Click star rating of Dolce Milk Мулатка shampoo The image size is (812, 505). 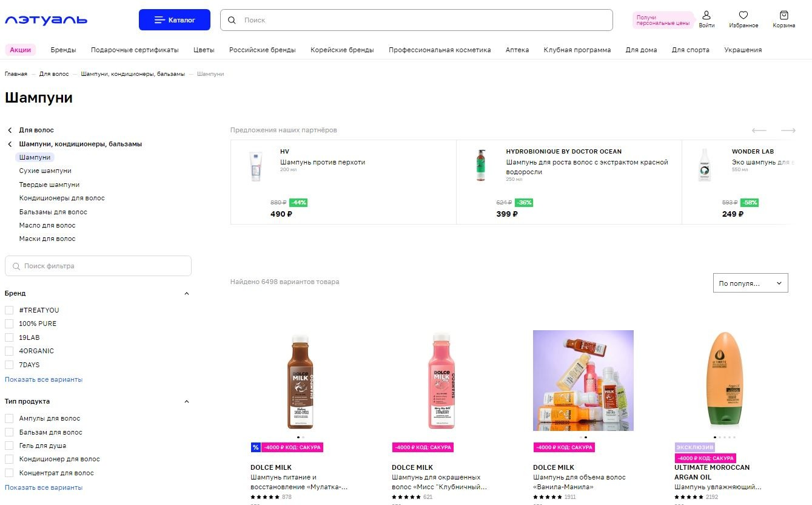(x=265, y=497)
